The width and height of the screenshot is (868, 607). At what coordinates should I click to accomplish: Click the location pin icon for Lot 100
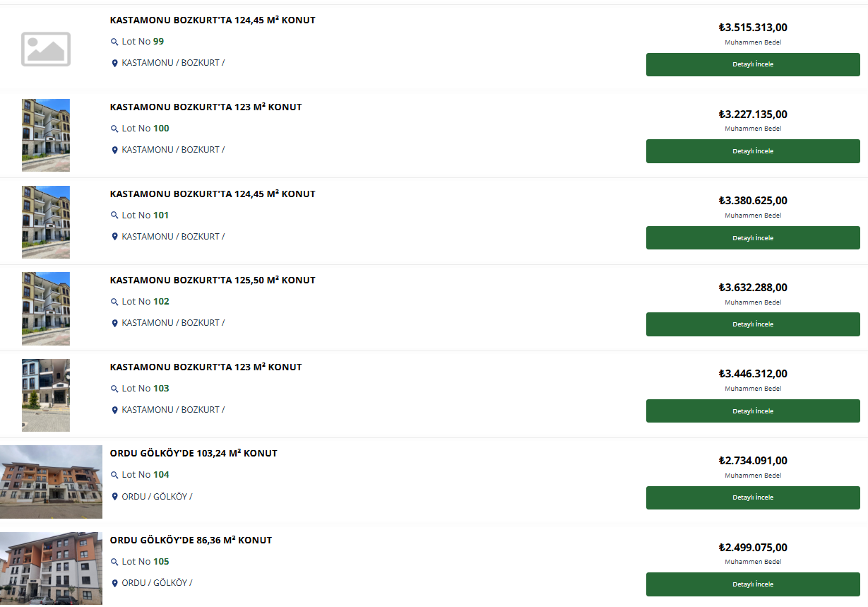tap(114, 151)
